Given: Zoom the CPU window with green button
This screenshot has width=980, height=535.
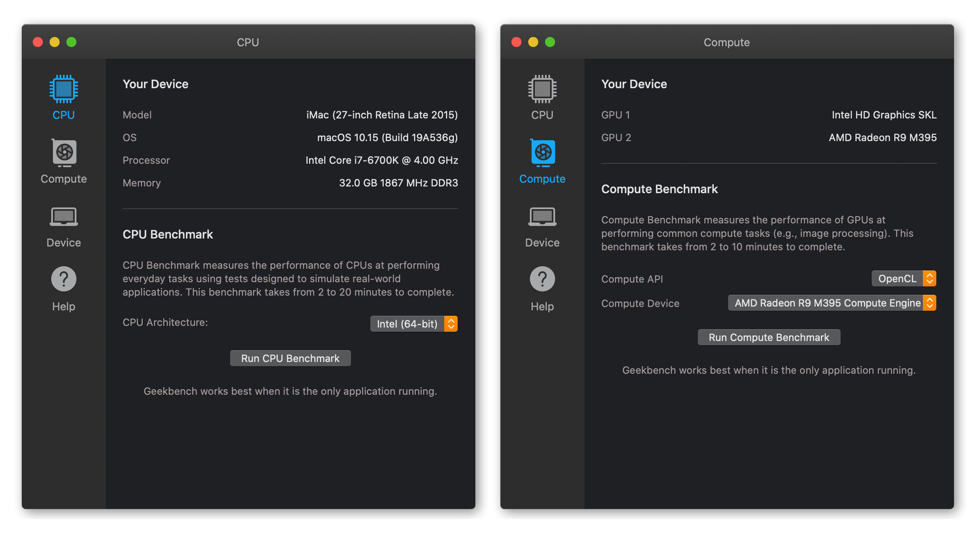Looking at the screenshot, I should [71, 42].
